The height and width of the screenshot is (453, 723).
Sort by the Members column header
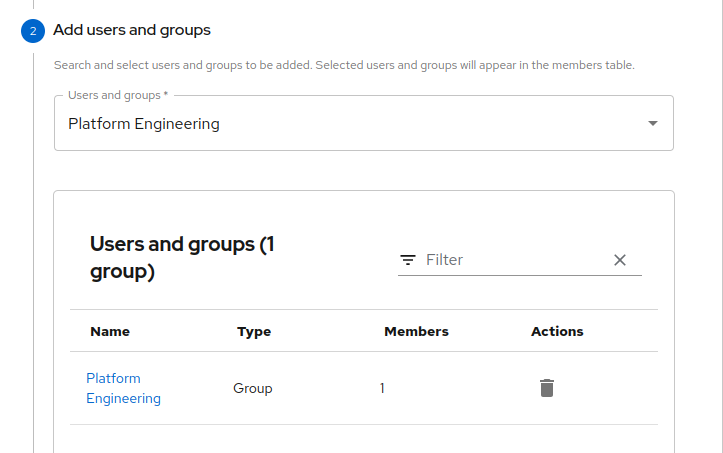416,331
